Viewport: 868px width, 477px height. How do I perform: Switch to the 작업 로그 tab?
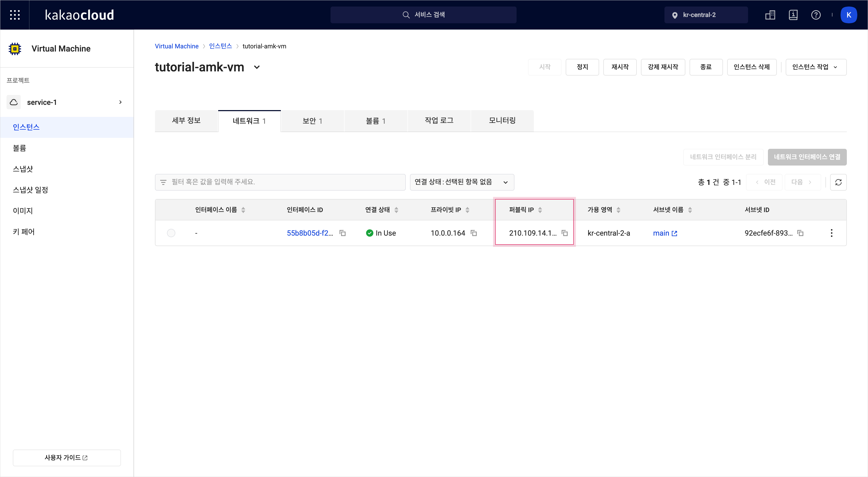[439, 121]
